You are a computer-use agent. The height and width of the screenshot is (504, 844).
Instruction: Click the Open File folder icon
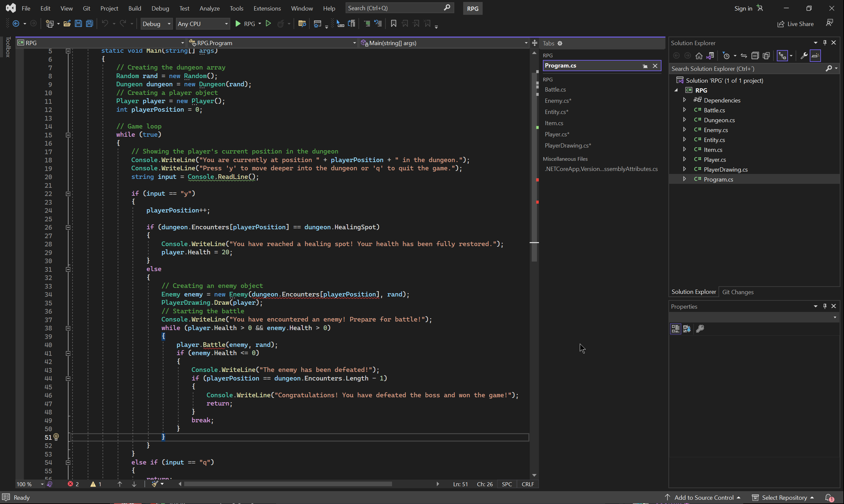[67, 24]
